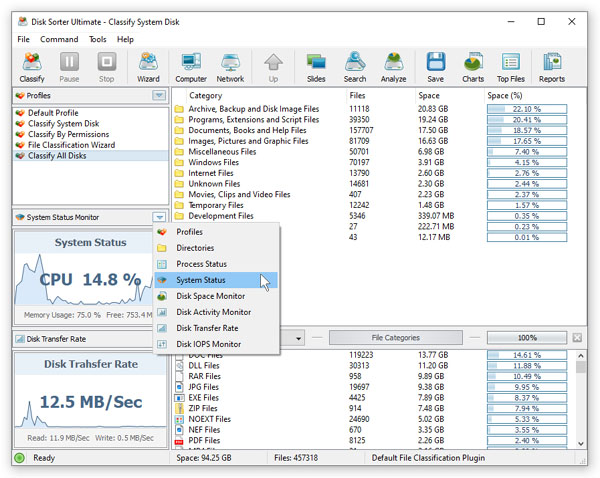The image size is (600, 478).
Task: Go Up one level via toolbar
Action: [273, 67]
